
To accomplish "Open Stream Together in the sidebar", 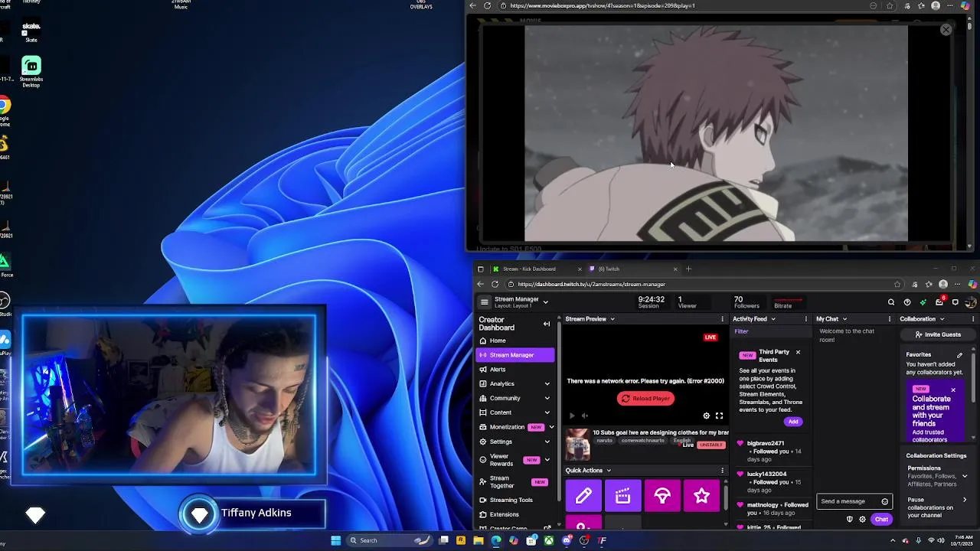I will [x=514, y=482].
